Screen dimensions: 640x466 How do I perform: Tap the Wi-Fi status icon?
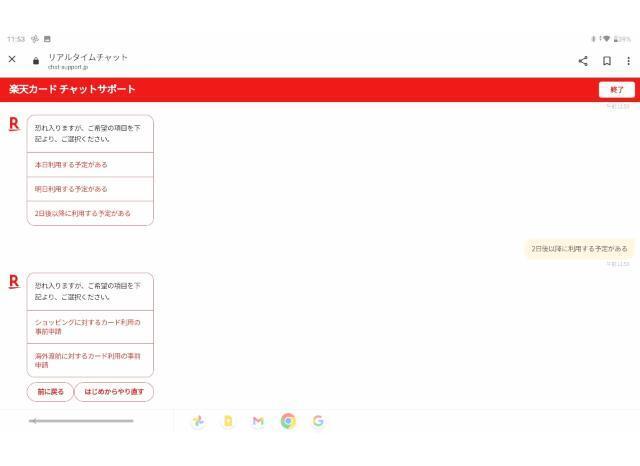[x=606, y=39]
